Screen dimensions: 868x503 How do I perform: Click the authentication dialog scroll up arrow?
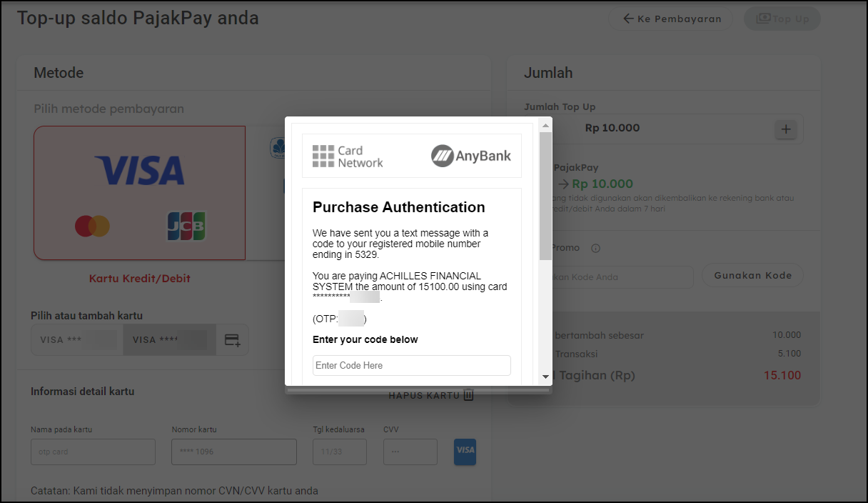point(546,126)
